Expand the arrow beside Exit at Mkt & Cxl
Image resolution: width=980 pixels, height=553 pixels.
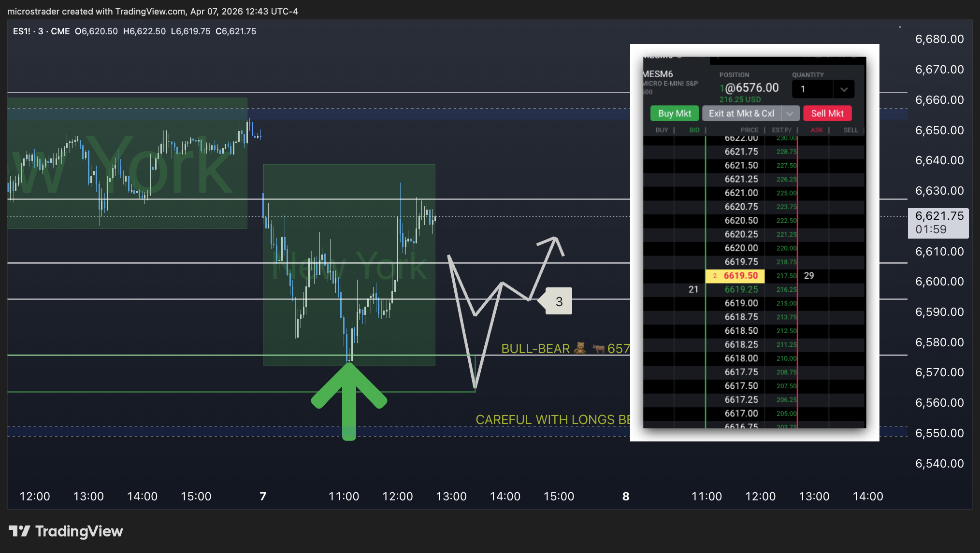(790, 113)
